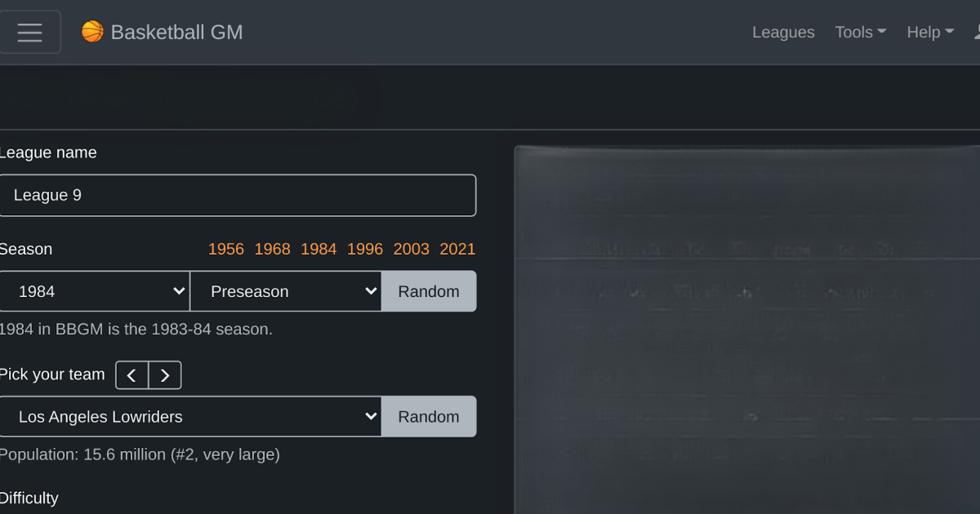Click the League name text field
This screenshot has height=514, width=980.
click(237, 196)
